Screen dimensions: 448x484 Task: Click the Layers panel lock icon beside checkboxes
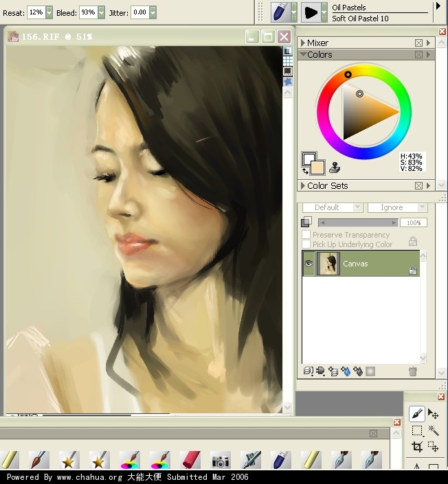(x=413, y=240)
